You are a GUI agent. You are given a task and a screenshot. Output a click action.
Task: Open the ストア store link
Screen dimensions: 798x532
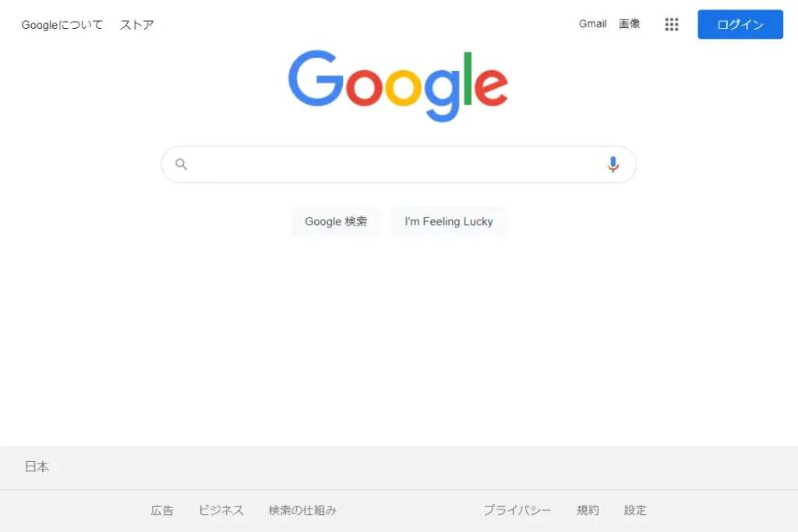tap(137, 25)
